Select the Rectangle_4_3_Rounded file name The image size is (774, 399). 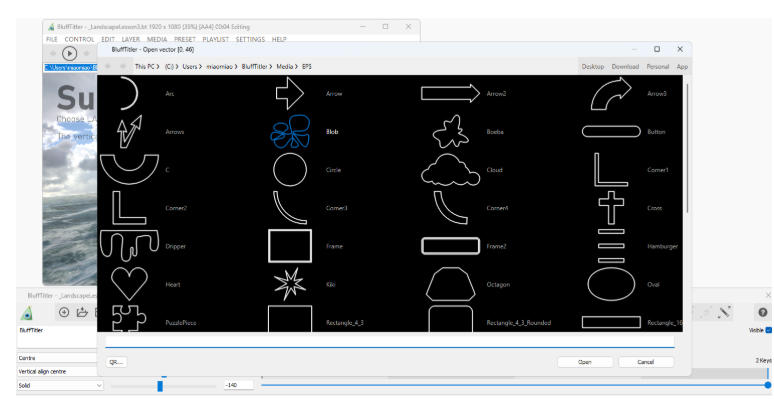click(518, 322)
